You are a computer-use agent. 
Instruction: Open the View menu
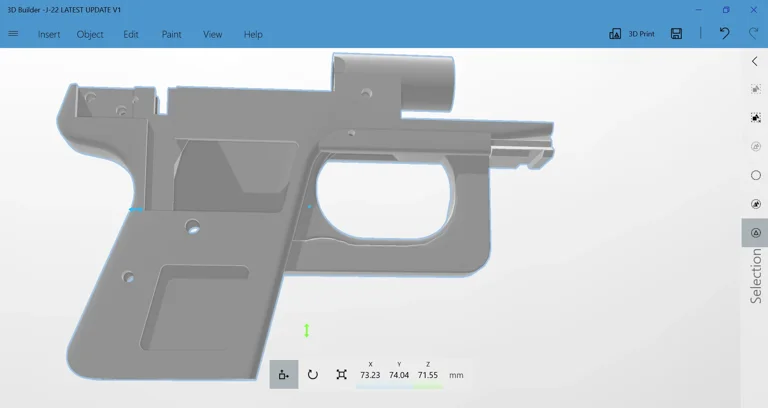point(212,34)
